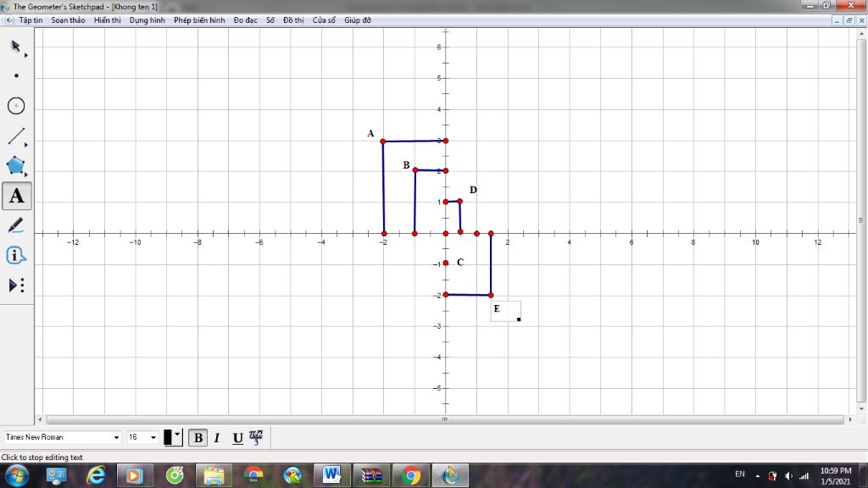Click the origin point of the axes

[446, 234]
